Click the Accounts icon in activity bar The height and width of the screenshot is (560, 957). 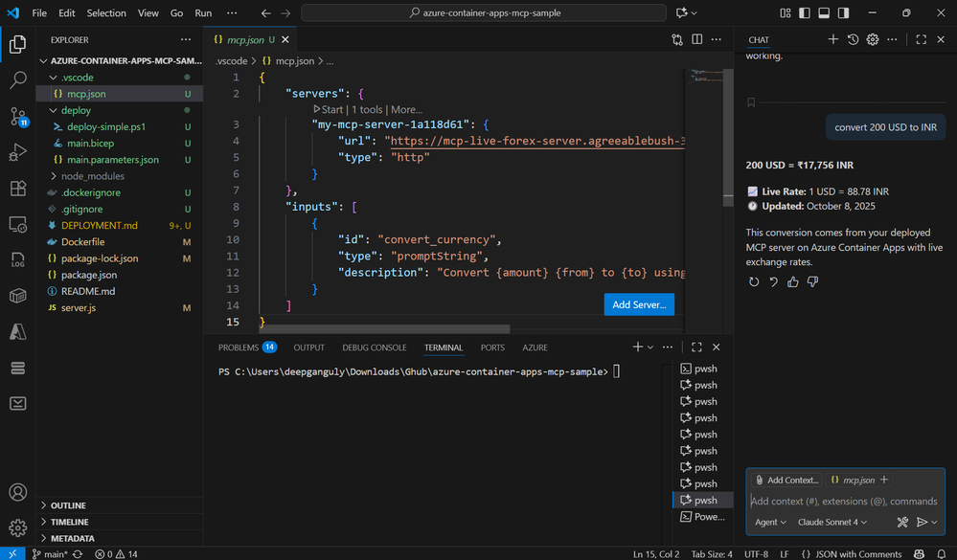[x=17, y=493]
